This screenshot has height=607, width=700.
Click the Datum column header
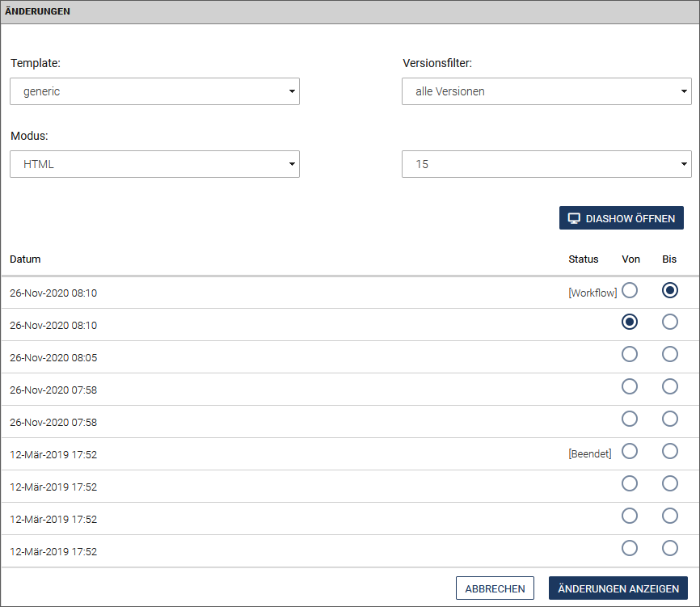point(25,259)
